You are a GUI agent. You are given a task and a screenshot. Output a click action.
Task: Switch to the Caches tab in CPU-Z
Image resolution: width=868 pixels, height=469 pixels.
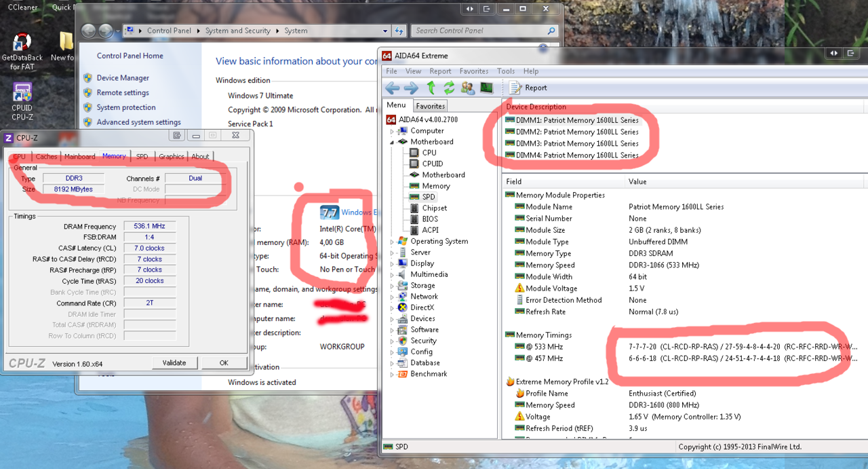click(46, 156)
